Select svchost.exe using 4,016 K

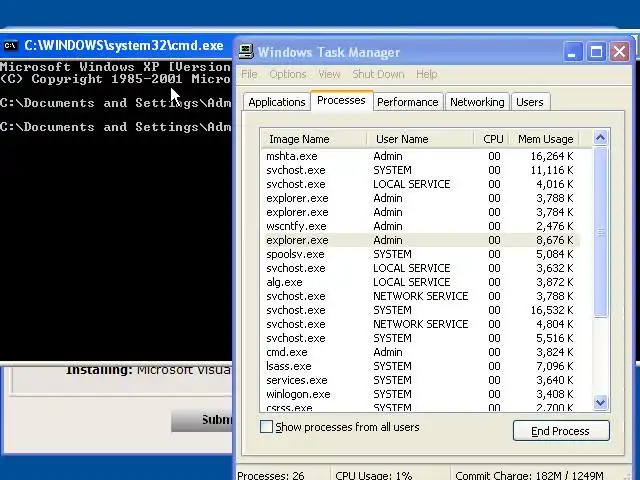coord(420,184)
